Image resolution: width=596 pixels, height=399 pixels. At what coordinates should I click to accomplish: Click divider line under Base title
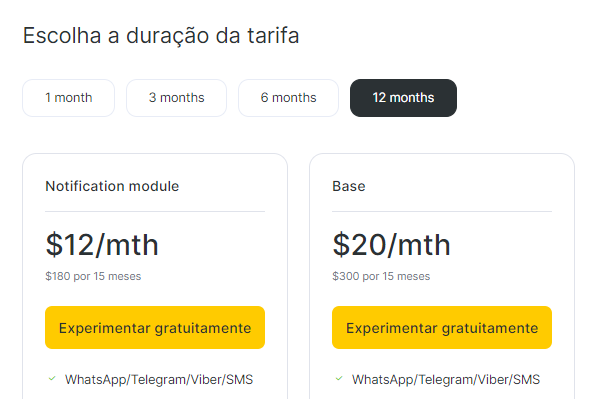pyautogui.click(x=442, y=211)
